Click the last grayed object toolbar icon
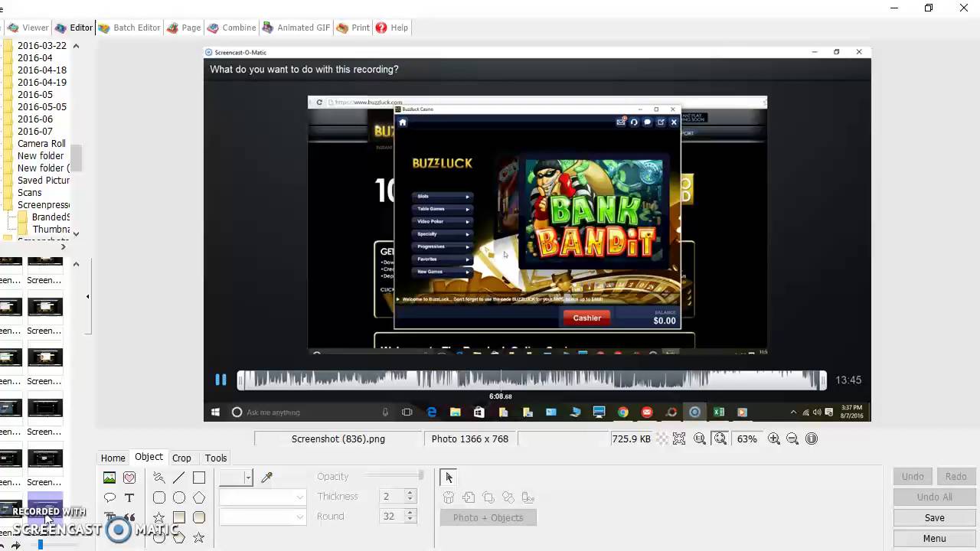 pos(528,497)
